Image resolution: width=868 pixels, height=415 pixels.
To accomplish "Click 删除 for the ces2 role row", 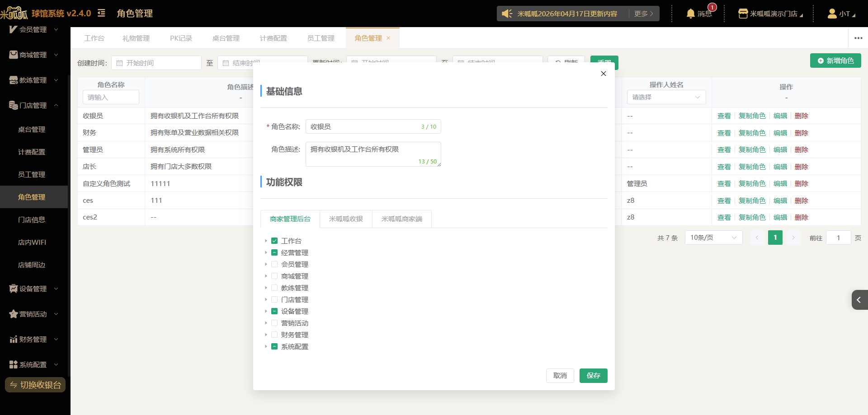I will (802, 217).
